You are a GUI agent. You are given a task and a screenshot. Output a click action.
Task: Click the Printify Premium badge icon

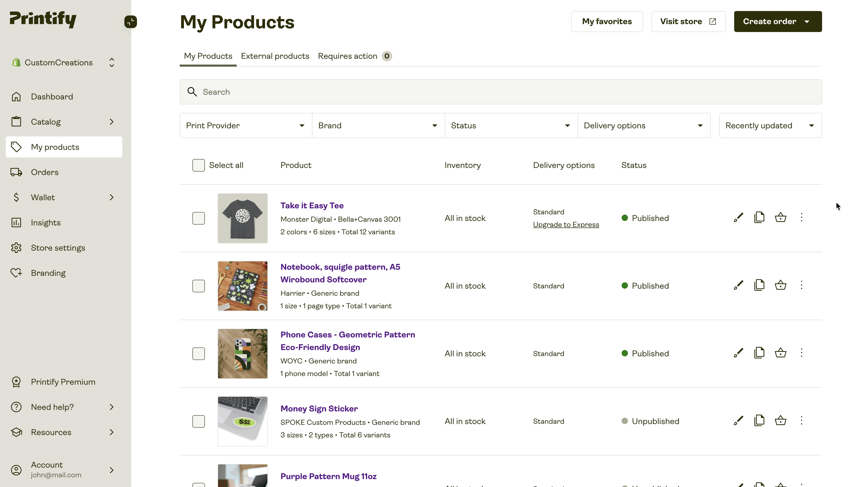16,382
